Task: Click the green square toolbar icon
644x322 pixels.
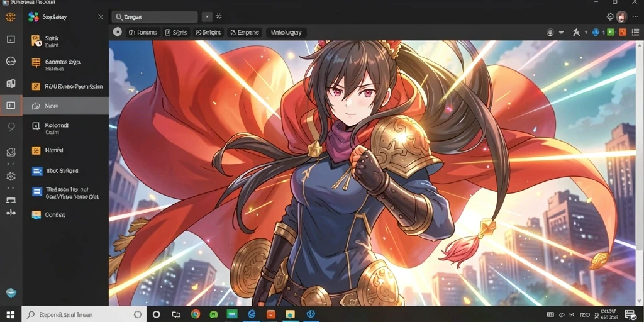Action: click(x=611, y=33)
